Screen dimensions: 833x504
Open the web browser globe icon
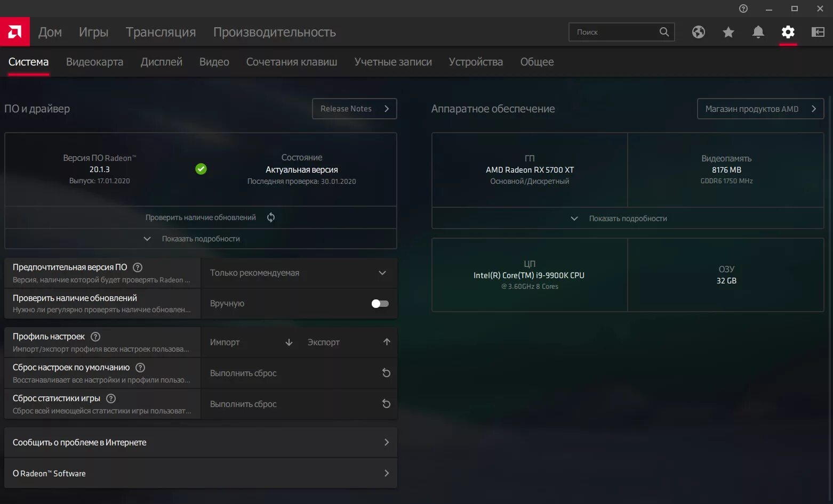(699, 32)
